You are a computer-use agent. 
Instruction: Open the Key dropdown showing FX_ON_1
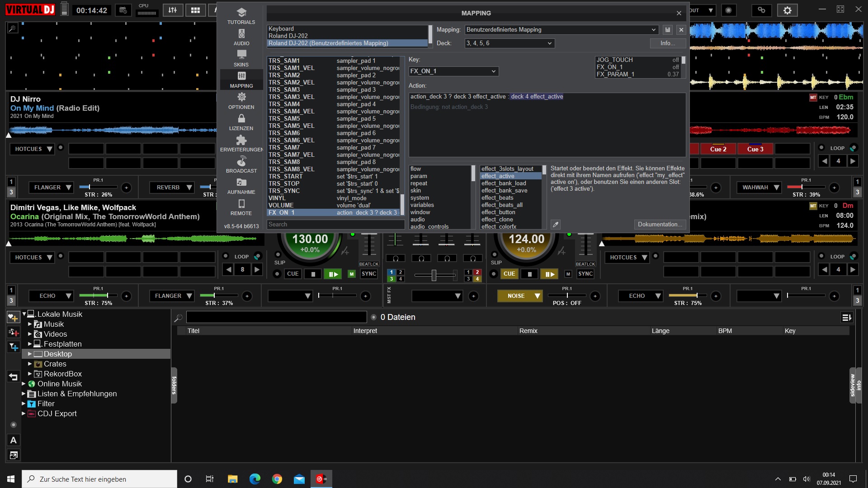click(x=453, y=71)
